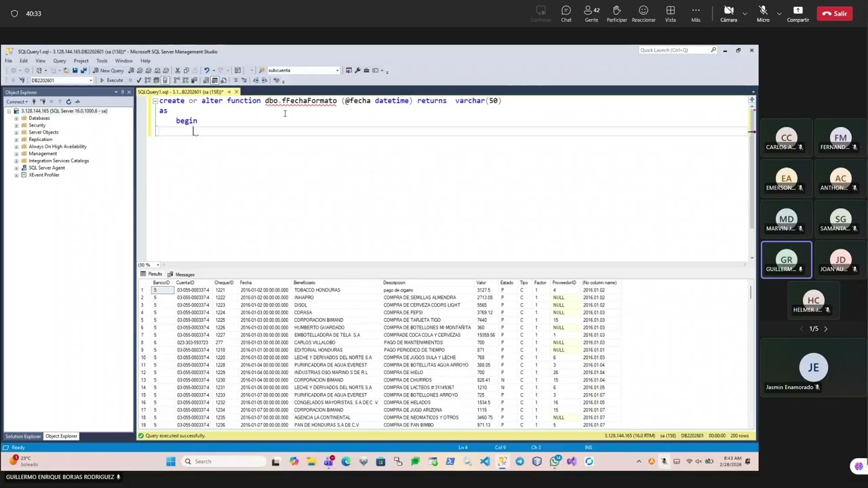868x488 pixels.
Task: Open the Query menu
Action: (60, 61)
